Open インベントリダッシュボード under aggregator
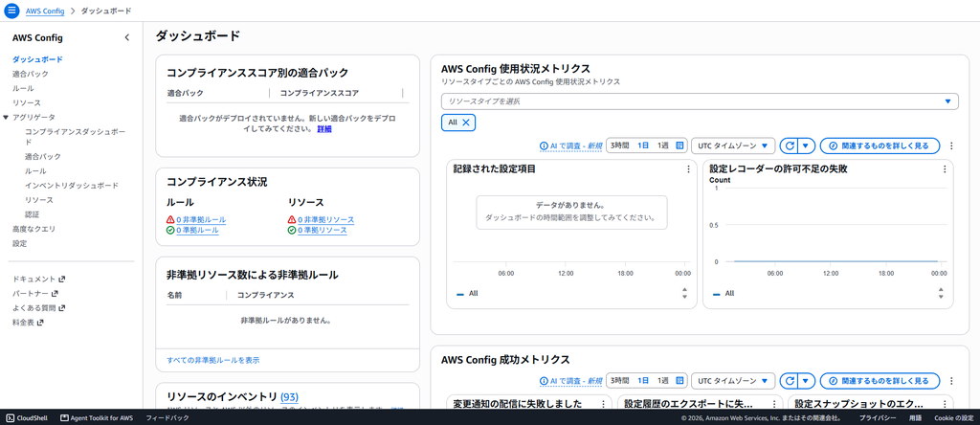 click(72, 186)
